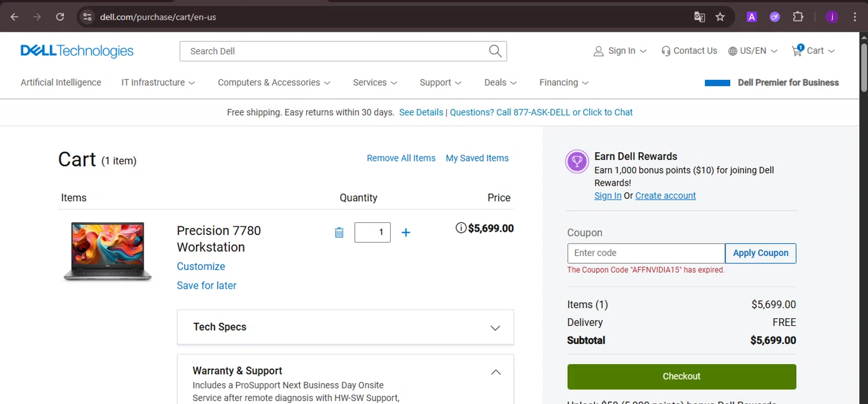Click the Dell Technologies logo
Screen dimensions: 868x404
(x=77, y=51)
